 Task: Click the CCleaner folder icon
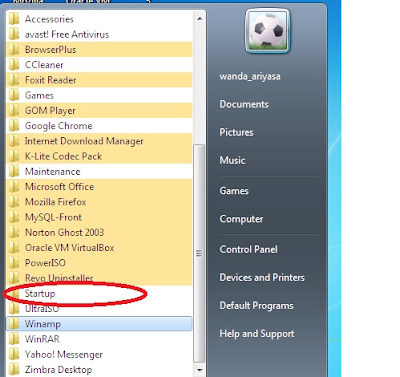[x=14, y=65]
